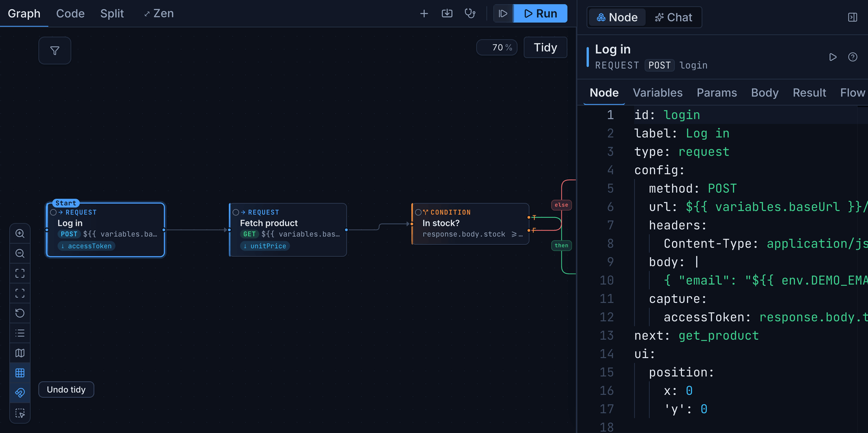Click the 'next: get_product' code line
Screen dimensions: 868x433
(x=697, y=335)
